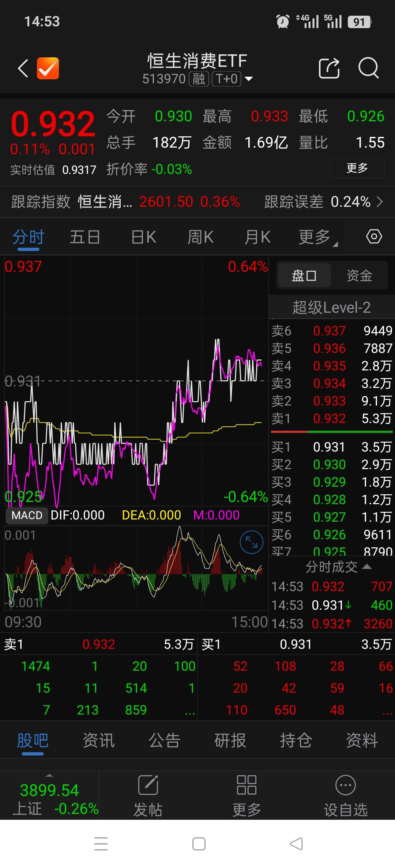The width and height of the screenshot is (395, 868).
Task: Tap Android recent apps menu icon
Action: (101, 844)
